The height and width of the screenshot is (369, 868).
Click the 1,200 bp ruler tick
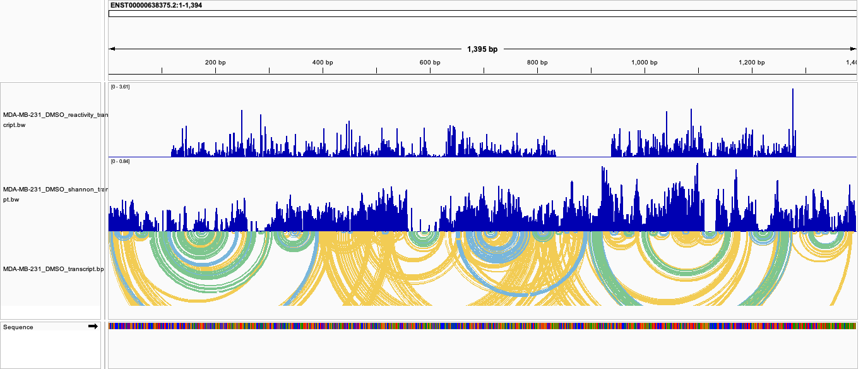[752, 63]
